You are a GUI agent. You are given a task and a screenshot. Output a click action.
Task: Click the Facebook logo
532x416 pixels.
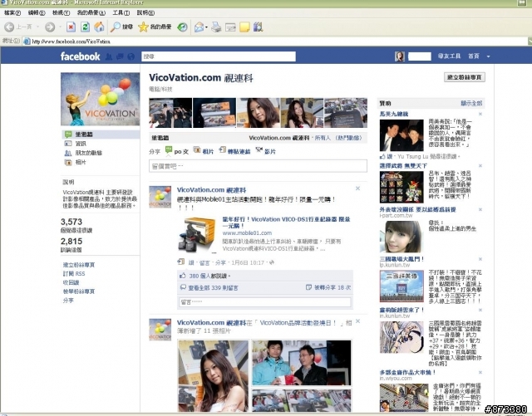click(80, 56)
